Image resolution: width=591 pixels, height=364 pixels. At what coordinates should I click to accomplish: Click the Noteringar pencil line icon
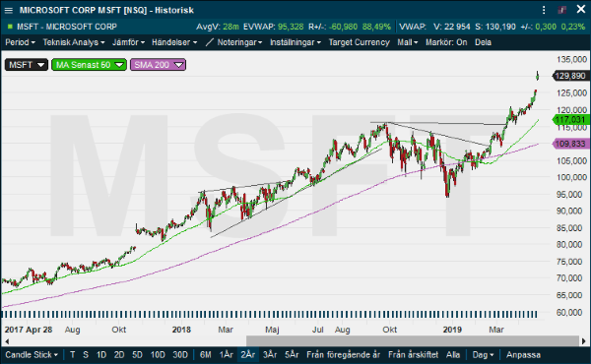coord(209,42)
